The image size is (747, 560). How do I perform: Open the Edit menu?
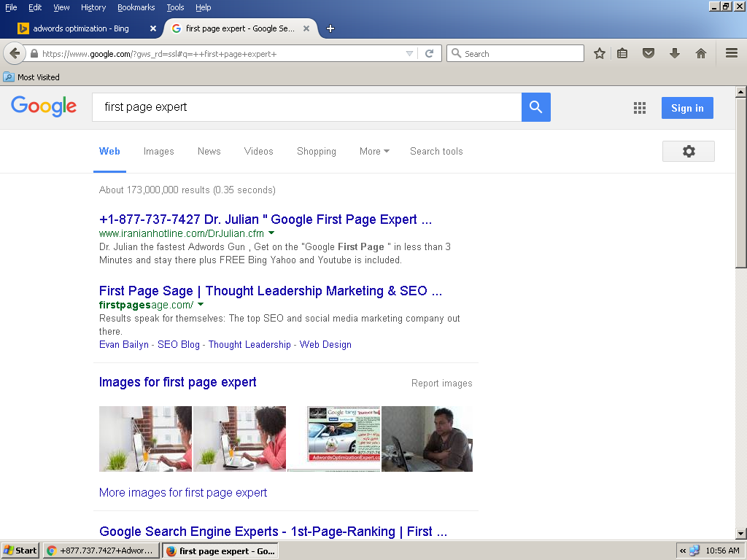(x=35, y=7)
